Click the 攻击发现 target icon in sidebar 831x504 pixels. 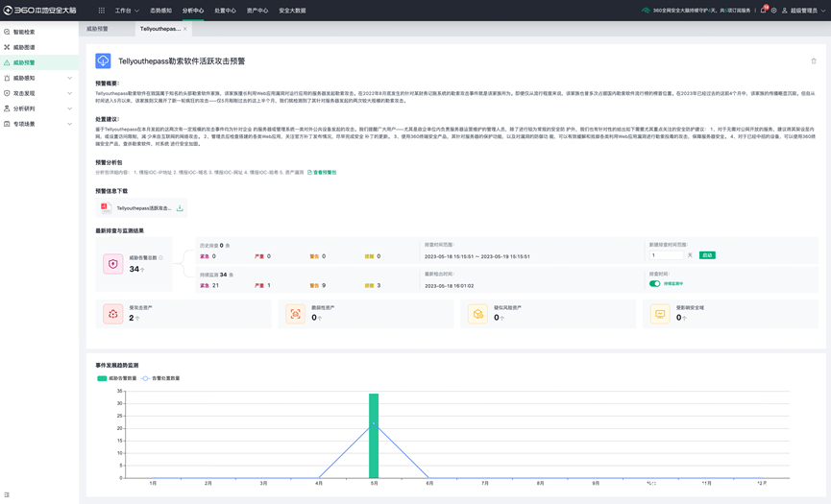(7, 93)
